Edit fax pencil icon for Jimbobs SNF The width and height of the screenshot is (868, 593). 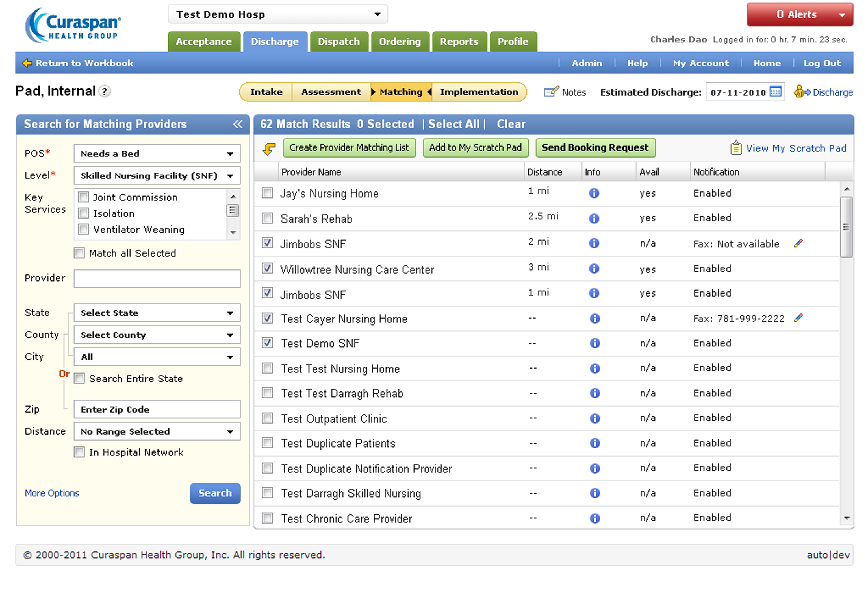[x=798, y=243]
